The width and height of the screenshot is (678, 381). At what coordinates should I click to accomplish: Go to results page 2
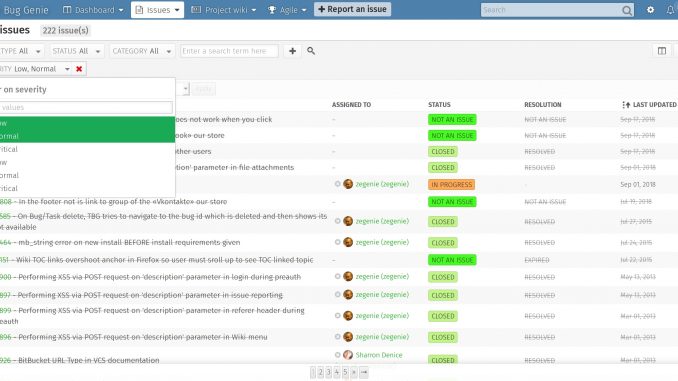pos(320,372)
